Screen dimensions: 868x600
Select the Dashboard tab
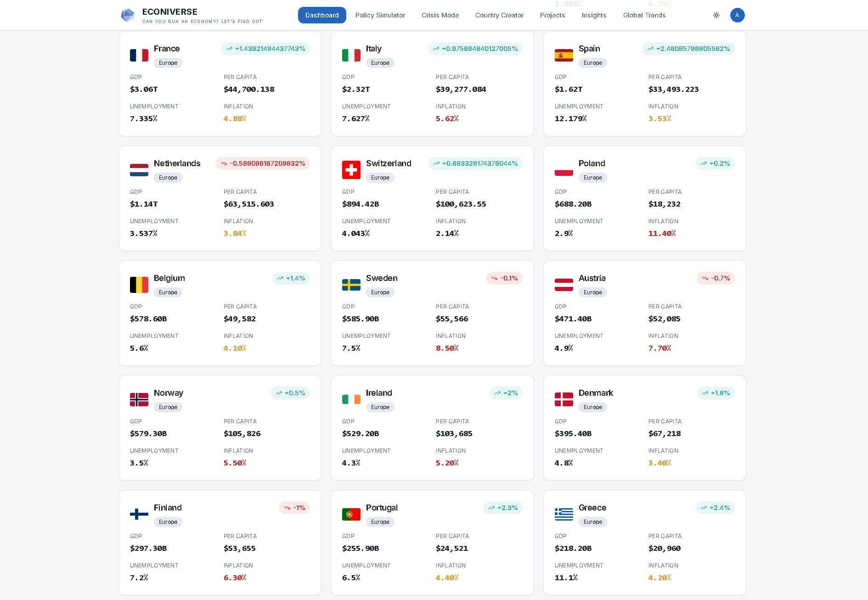click(x=322, y=15)
